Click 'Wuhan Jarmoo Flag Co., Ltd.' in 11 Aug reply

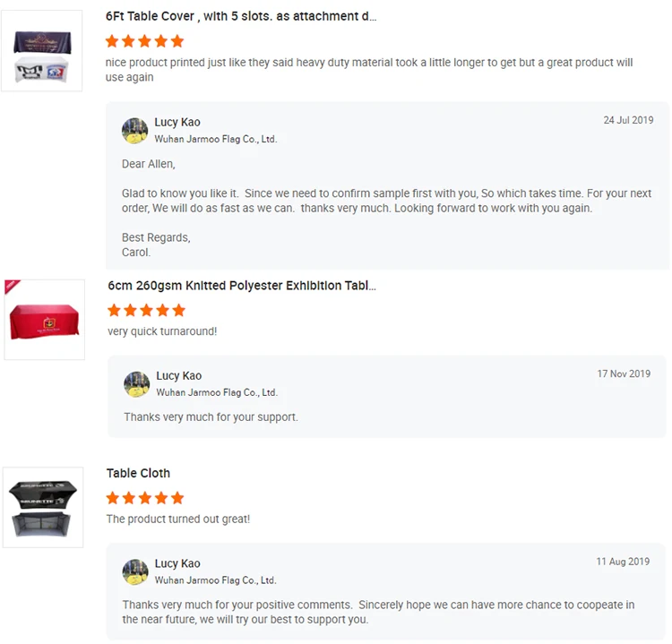pos(215,580)
